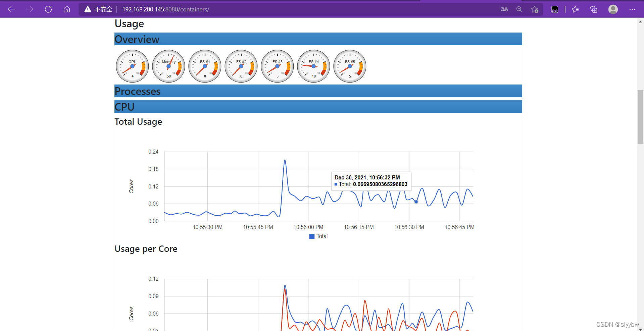Click the Usage heading text
Viewport: 644px width, 331px height.
click(x=129, y=24)
